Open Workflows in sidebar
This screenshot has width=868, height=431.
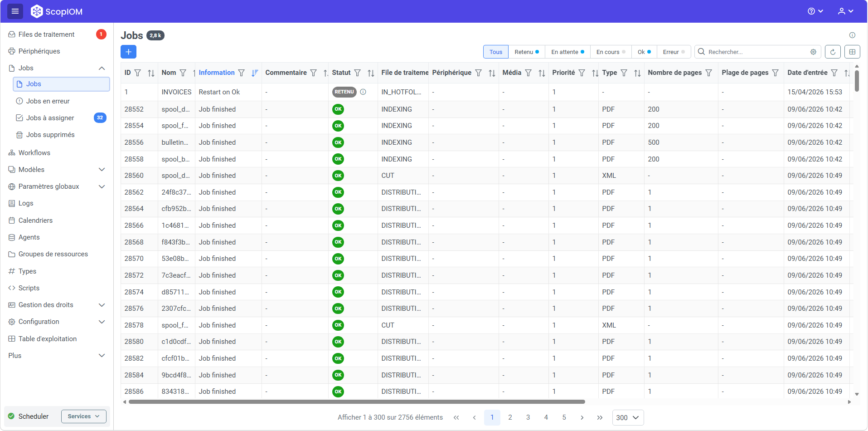[34, 153]
